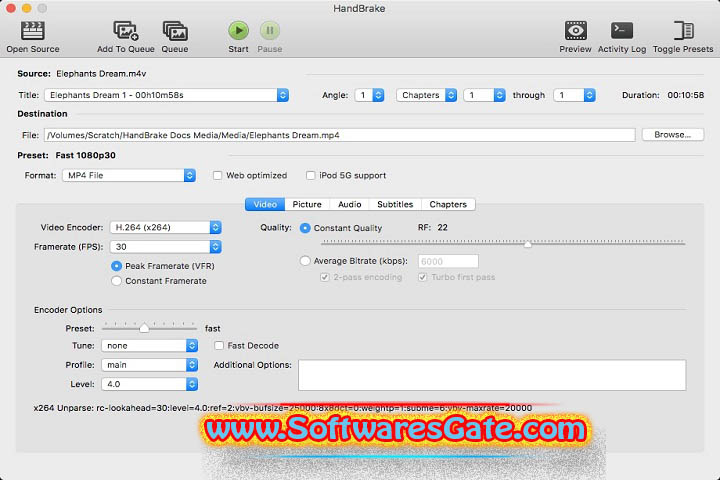Open the ending chapter dropdown after through

pyautogui.click(x=574, y=95)
